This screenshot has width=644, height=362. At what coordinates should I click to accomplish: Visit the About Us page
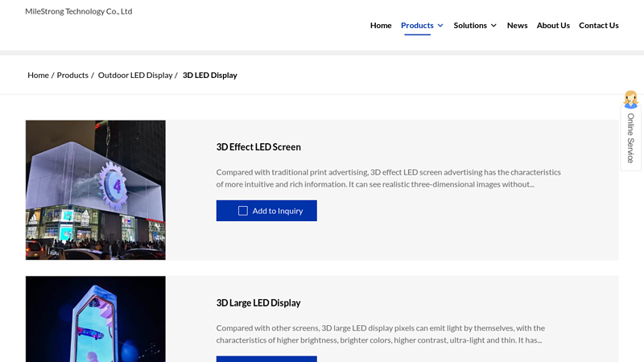[553, 26]
